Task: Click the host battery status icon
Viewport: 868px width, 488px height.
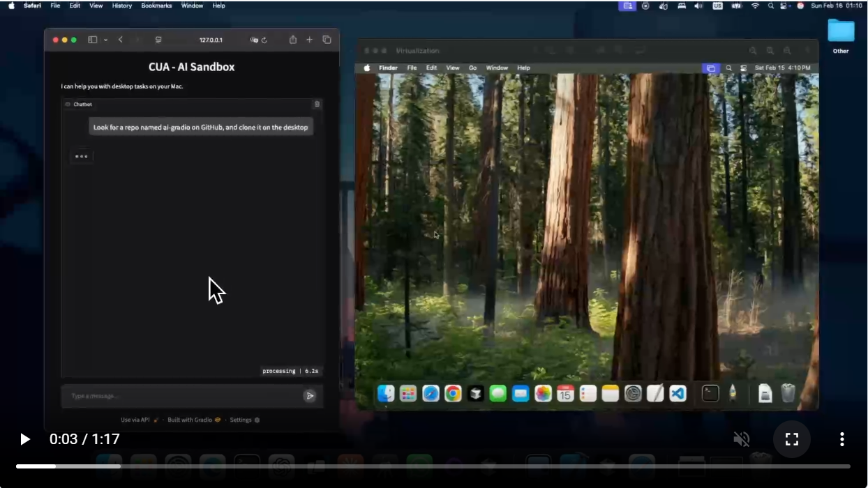Action: pyautogui.click(x=735, y=6)
